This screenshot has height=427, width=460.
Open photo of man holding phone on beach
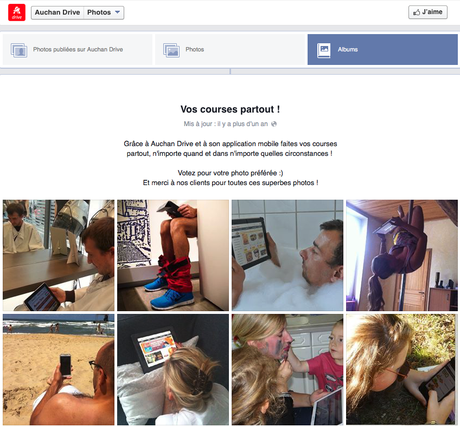click(59, 369)
